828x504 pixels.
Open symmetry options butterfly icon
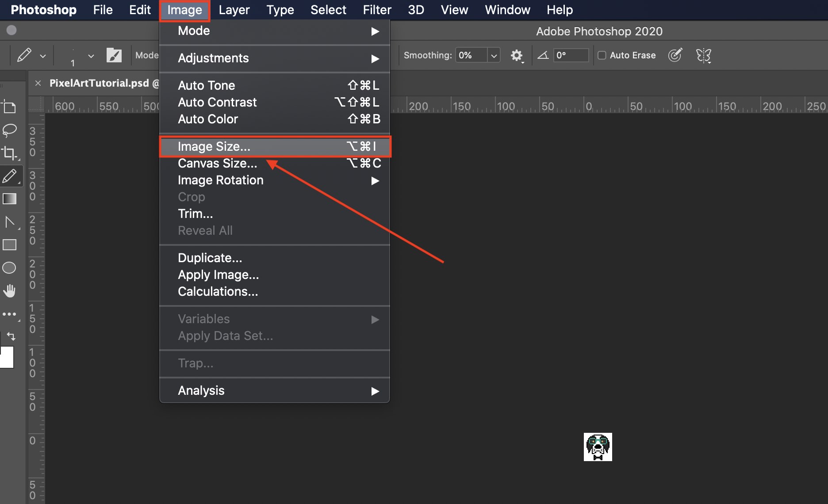pyautogui.click(x=703, y=55)
